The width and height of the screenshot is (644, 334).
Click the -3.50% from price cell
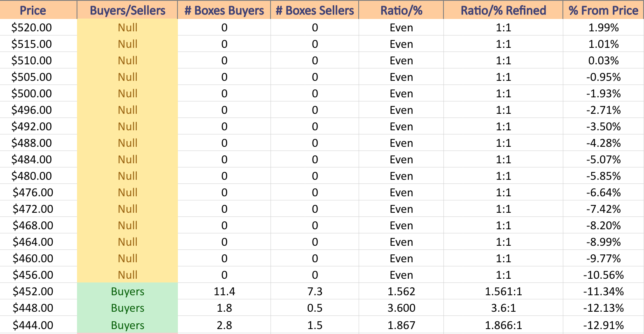[x=604, y=127]
